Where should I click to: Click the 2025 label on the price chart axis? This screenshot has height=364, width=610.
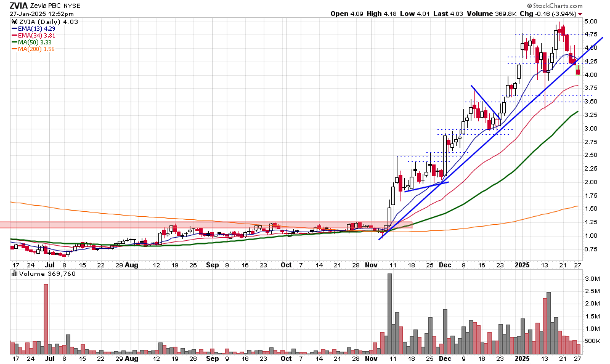pos(521,265)
